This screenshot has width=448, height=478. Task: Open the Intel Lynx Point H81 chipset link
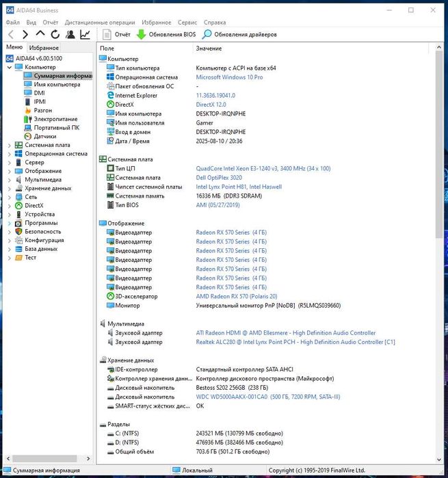click(239, 187)
